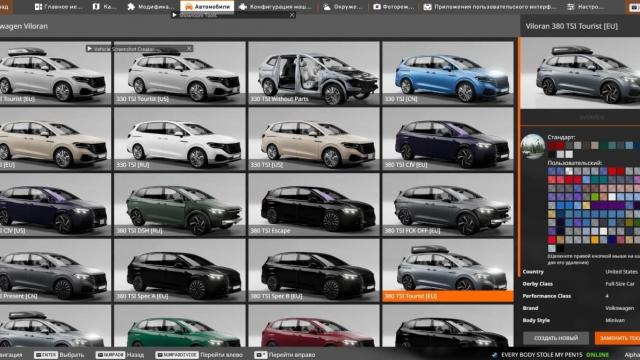Click the puzzle-piece icon of the Модификации tab
Screen dimensions: 640x360
tap(131, 7)
